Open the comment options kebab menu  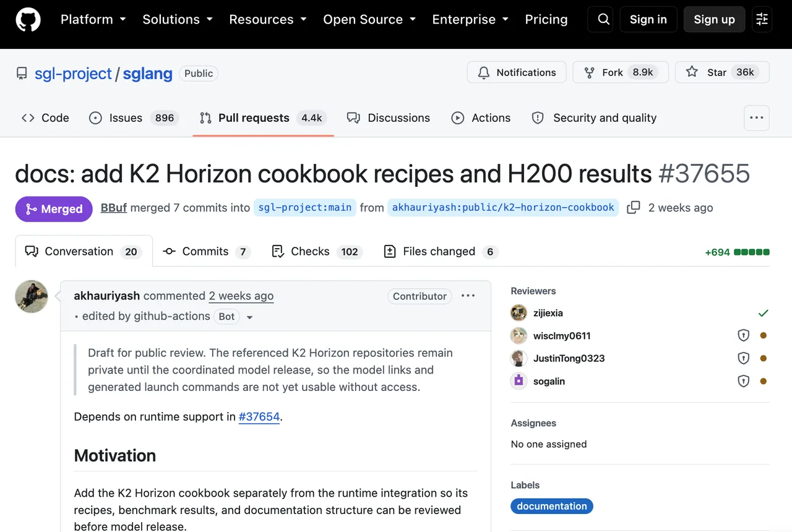(468, 296)
